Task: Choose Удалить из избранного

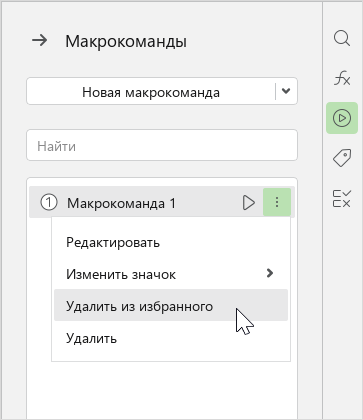Action: 171,305
